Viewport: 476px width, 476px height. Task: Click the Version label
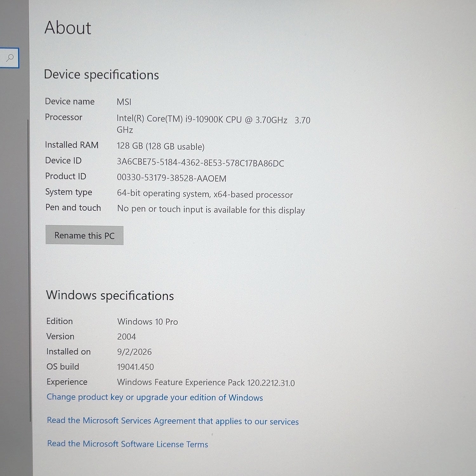60,336
